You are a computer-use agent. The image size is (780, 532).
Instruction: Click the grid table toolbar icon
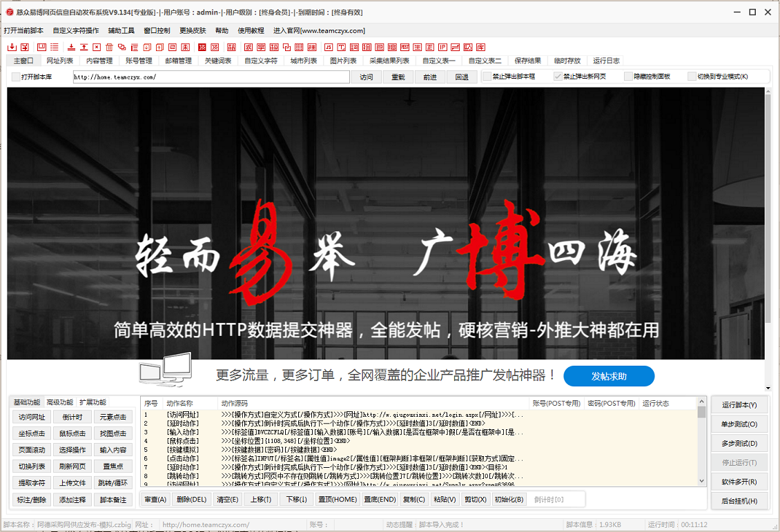298,47
